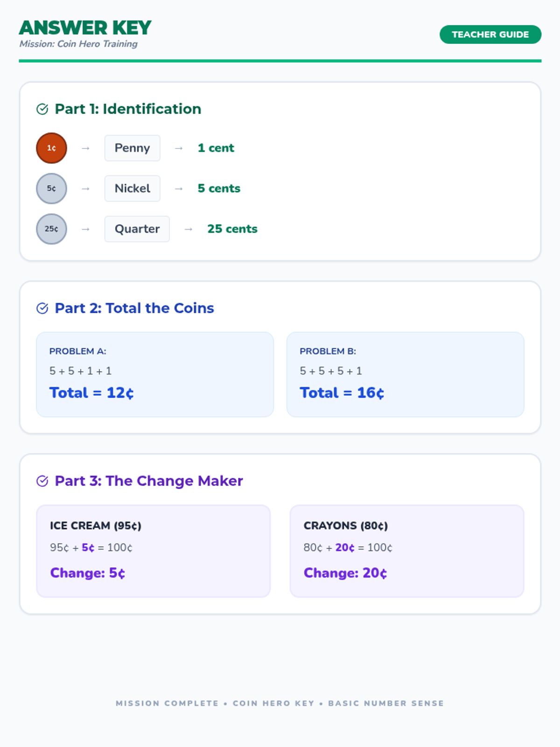This screenshot has width=560, height=747.
Task: Click the TEACHER GUIDE badge
Action: (x=490, y=35)
